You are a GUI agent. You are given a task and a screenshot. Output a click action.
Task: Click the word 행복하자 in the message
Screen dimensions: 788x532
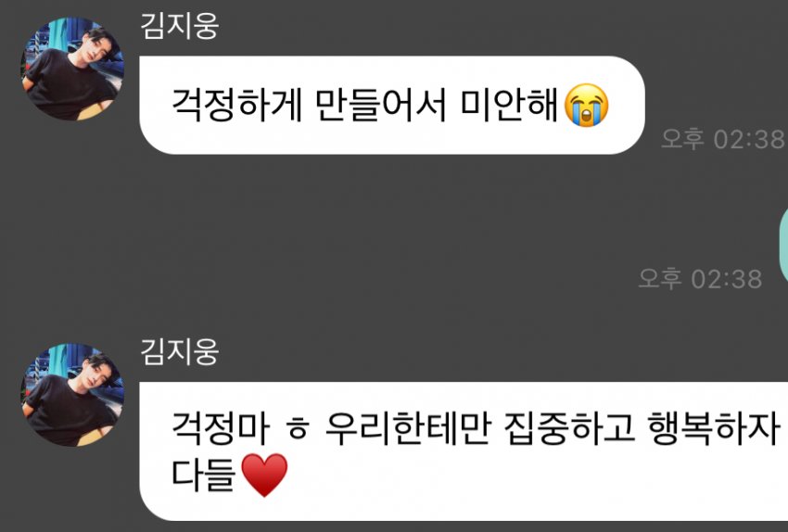click(x=714, y=429)
